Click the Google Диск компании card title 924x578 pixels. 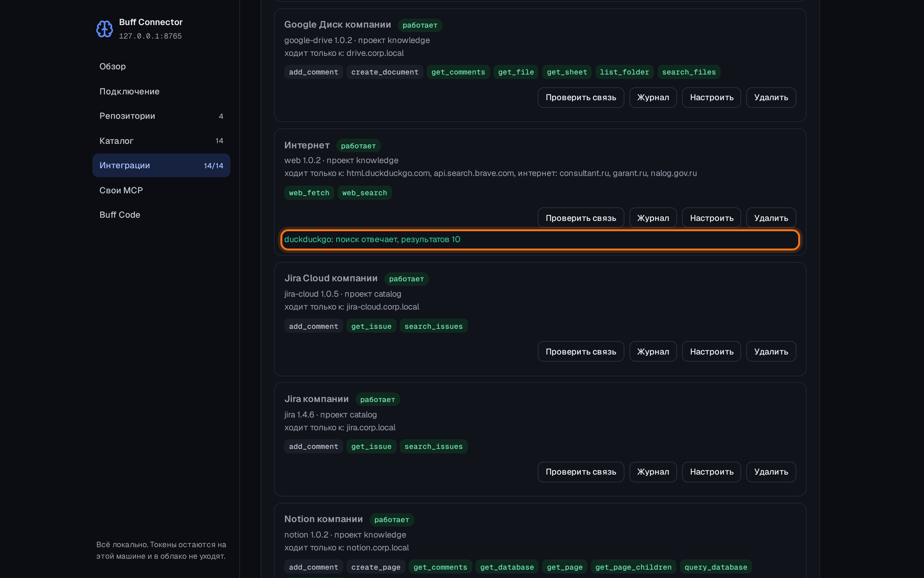click(338, 24)
